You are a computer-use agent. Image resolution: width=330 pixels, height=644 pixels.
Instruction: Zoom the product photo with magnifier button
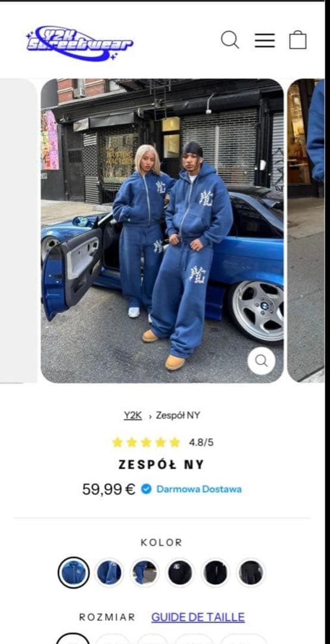(261, 361)
